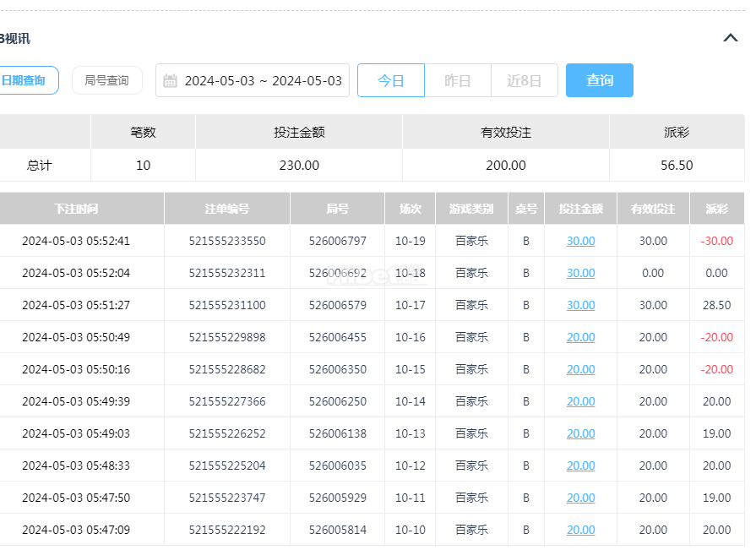The width and height of the screenshot is (756, 550).
Task: Click order number 521555225204 cell
Action: [x=227, y=466]
